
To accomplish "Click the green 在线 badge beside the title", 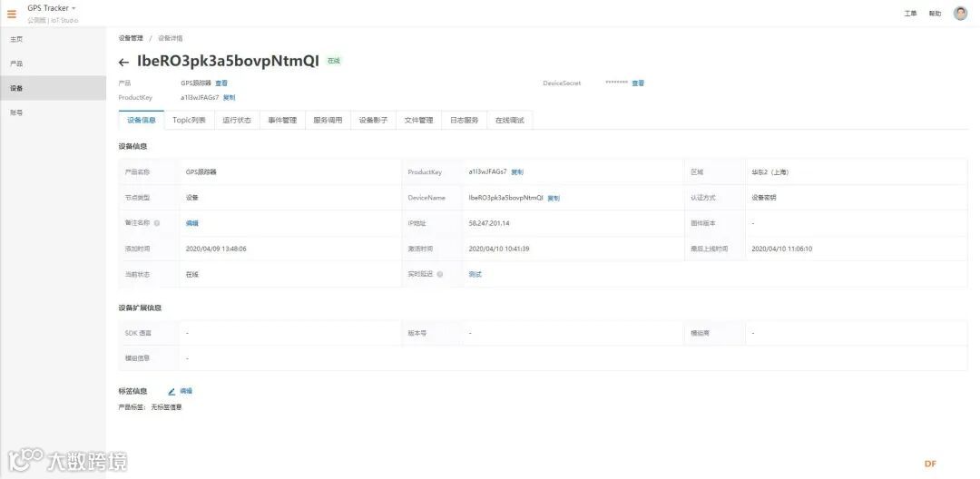I will (334, 61).
